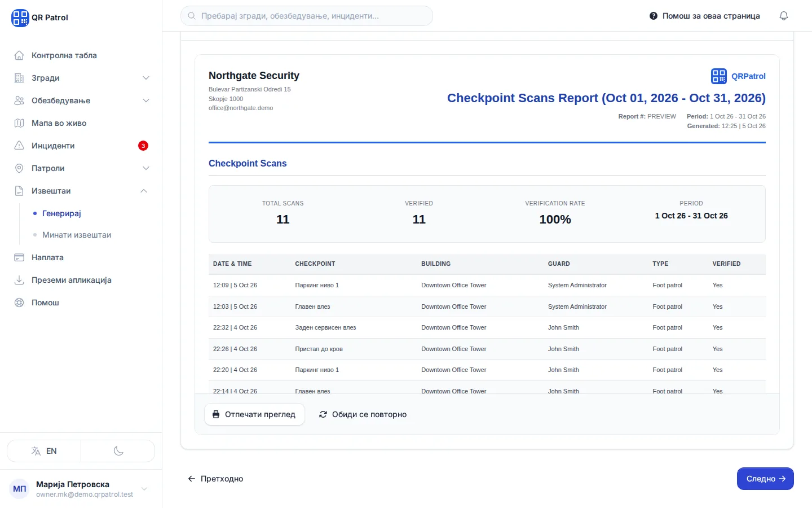Click the magnifier icon in search bar

192,16
